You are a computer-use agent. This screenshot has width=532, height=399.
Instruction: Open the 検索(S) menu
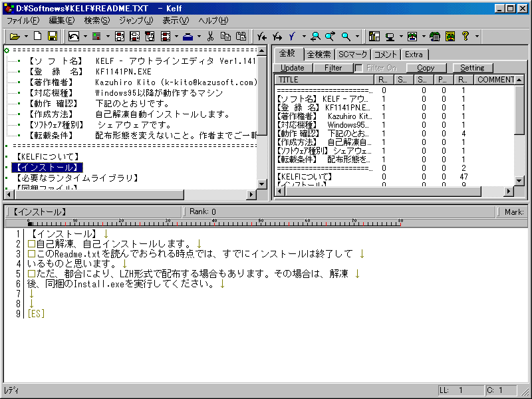97,21
